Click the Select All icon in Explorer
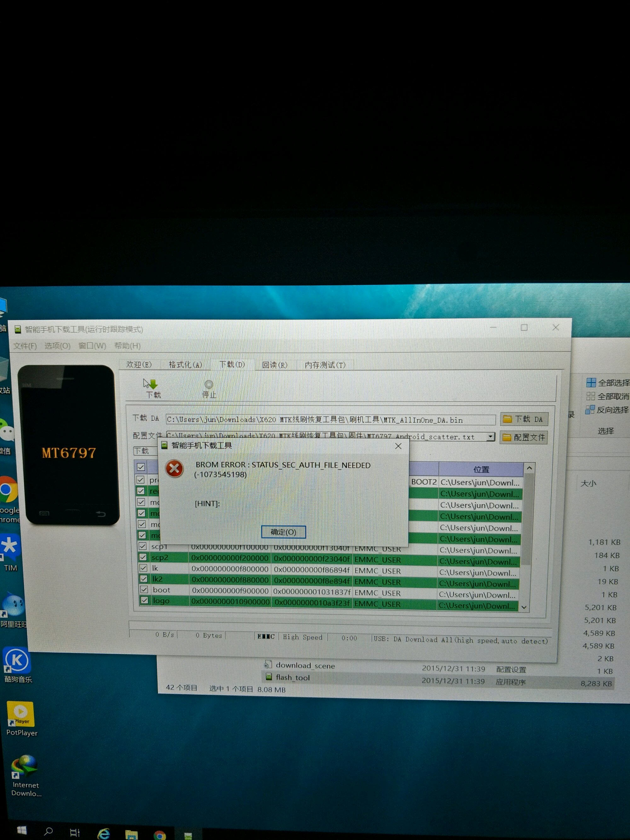The height and width of the screenshot is (840, 630). [591, 382]
